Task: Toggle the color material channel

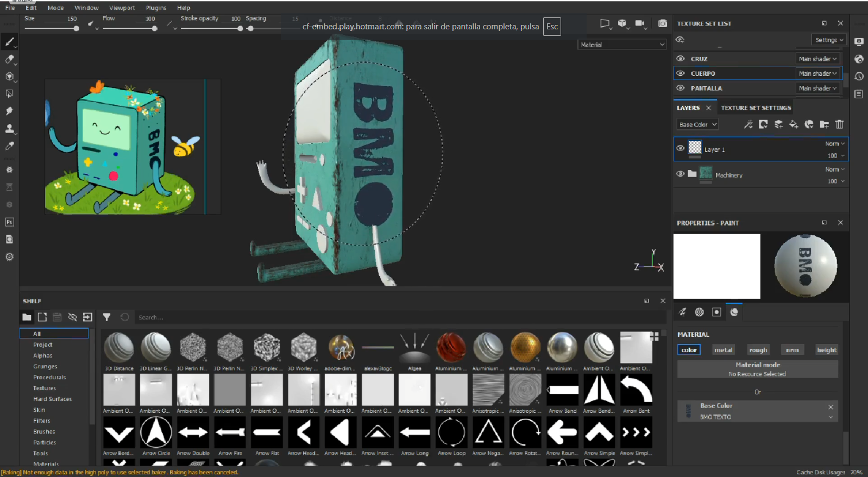Action: (689, 350)
